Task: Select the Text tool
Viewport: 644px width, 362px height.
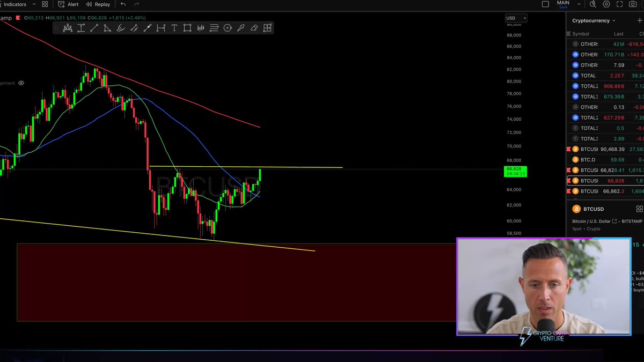Action: pos(174,28)
